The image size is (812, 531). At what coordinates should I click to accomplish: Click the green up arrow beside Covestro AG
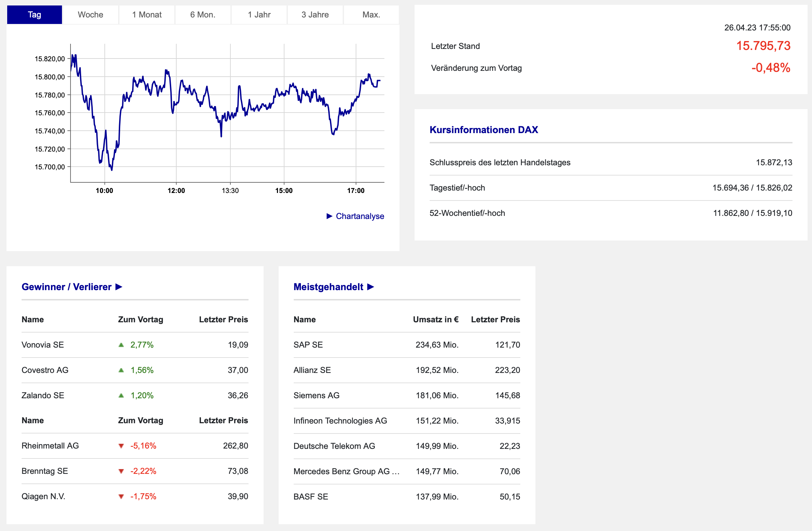pyautogui.click(x=121, y=370)
